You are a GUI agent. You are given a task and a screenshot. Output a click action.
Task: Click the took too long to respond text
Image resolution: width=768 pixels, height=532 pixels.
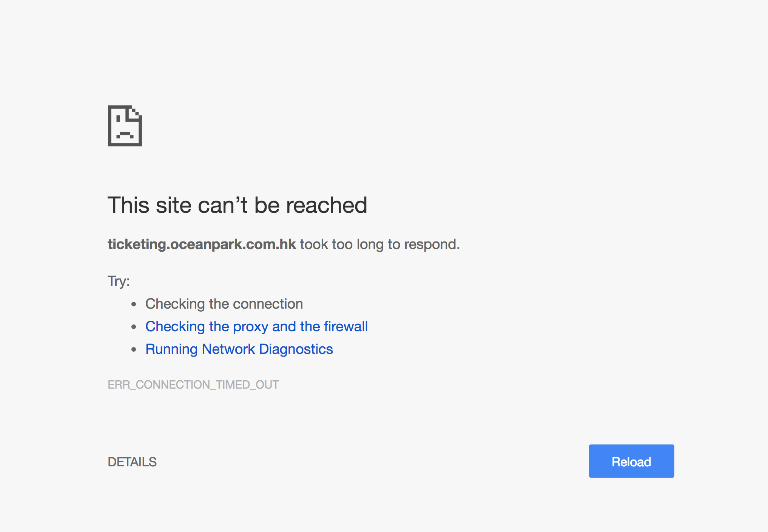pos(380,244)
